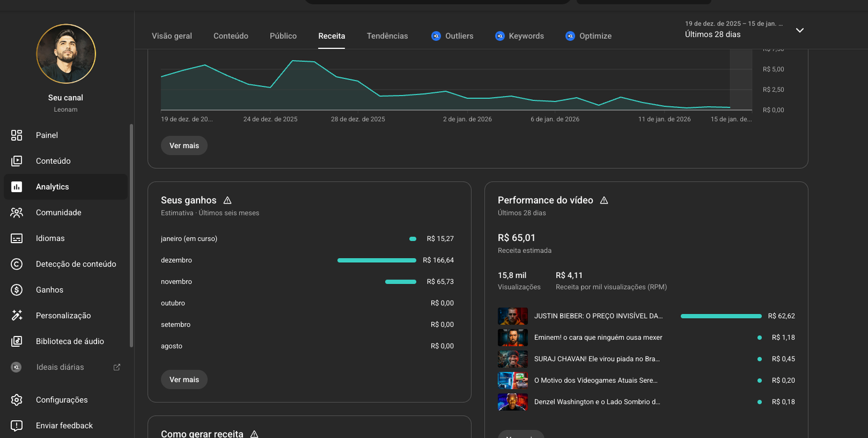Click warning icon beside Seus ganhos

(227, 200)
